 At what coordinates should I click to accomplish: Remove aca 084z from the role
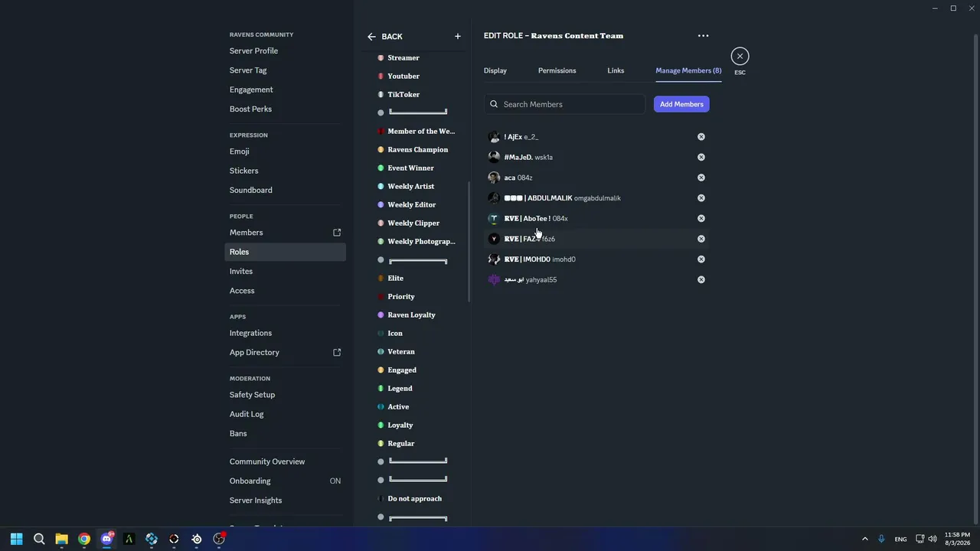[701, 178]
